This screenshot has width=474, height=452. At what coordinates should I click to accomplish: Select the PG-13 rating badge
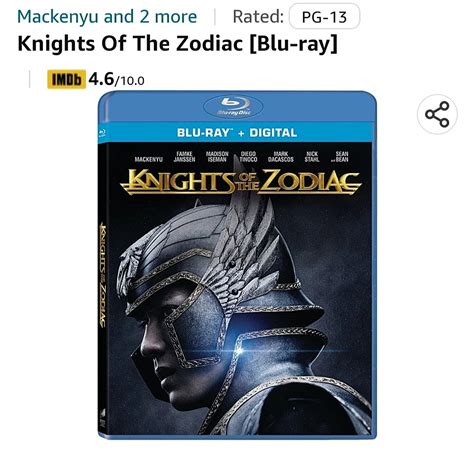tap(324, 16)
